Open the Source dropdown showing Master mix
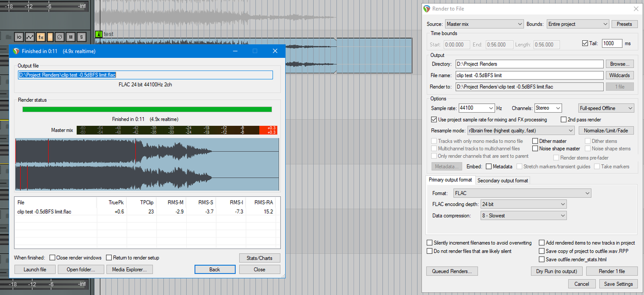This screenshot has width=644, height=295. coord(484,24)
